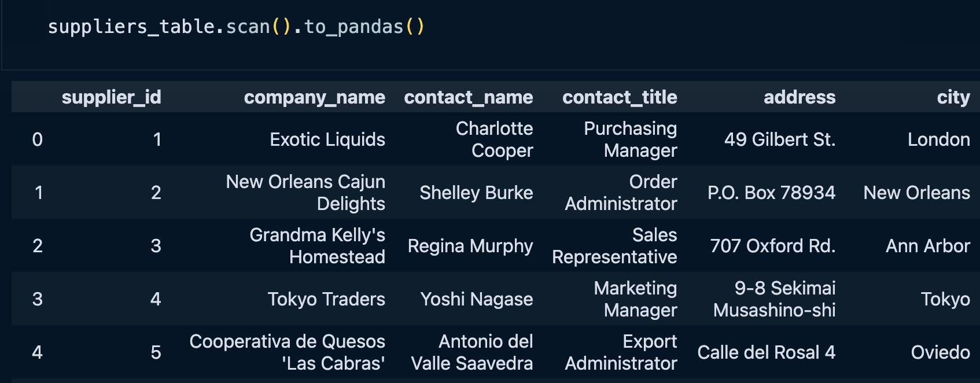The height and width of the screenshot is (383, 980).
Task: Click the address column header
Action: (799, 97)
